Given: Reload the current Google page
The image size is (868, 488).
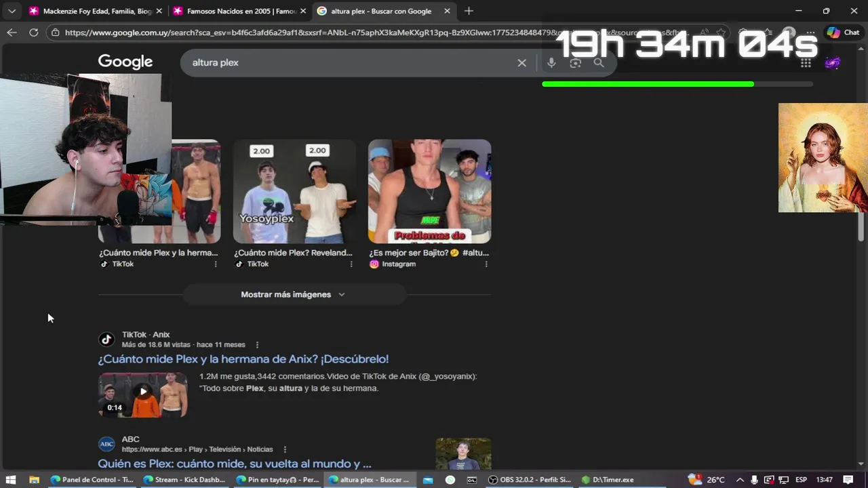Looking at the screenshot, I should pyautogui.click(x=33, y=32).
